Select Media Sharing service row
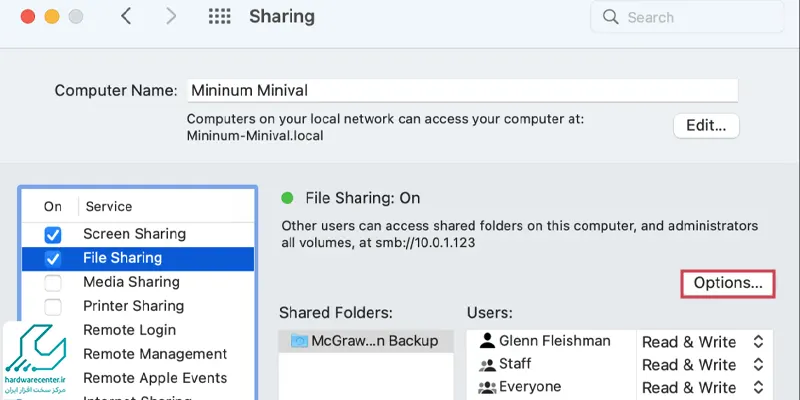800x400 pixels. click(138, 282)
